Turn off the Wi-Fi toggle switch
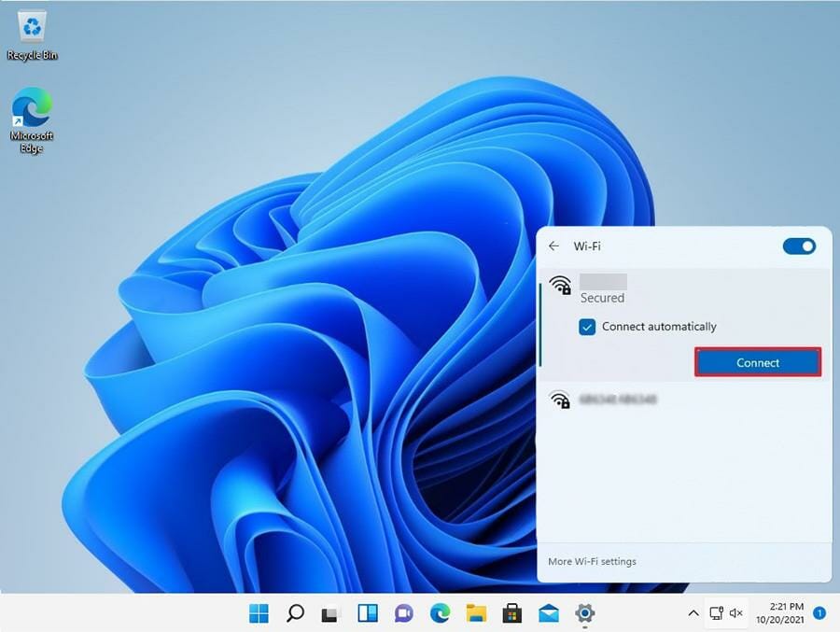This screenshot has width=840, height=632. tap(798, 246)
